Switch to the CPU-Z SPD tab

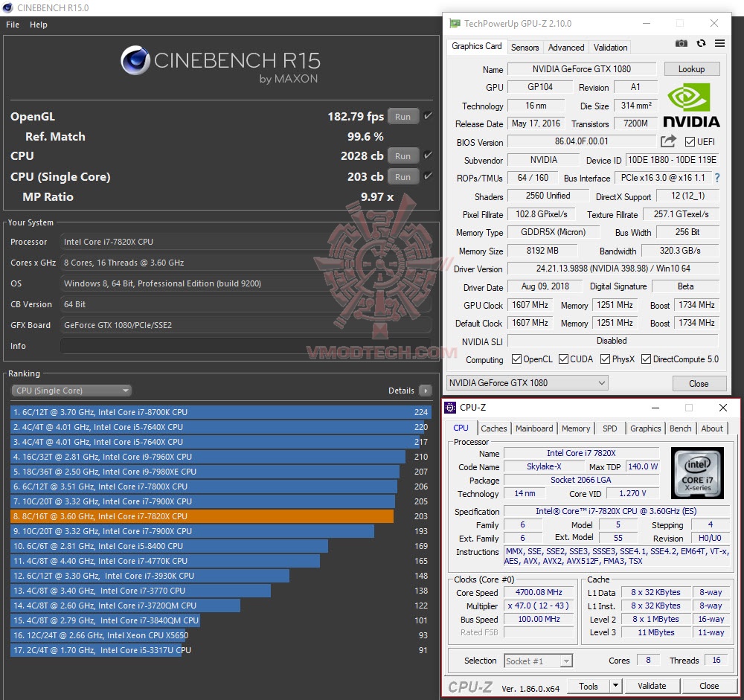point(610,428)
